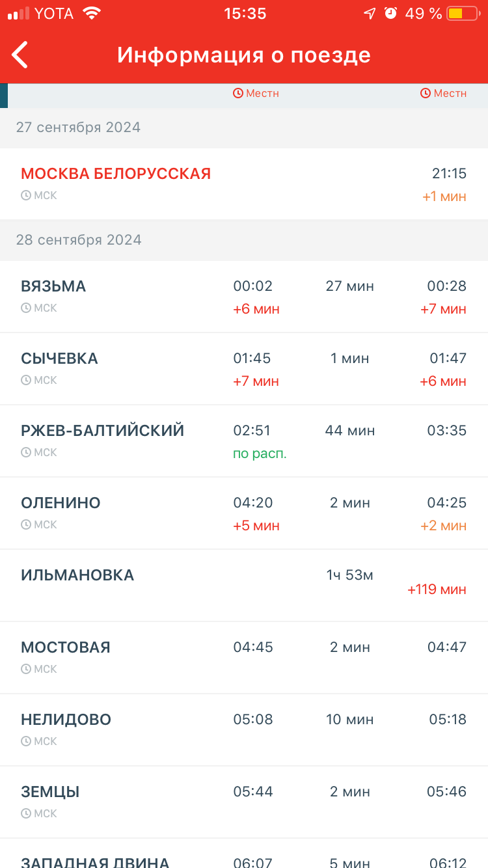The width and height of the screenshot is (488, 868).
Task: Open the Москва Белорусская station row
Action: click(x=116, y=174)
